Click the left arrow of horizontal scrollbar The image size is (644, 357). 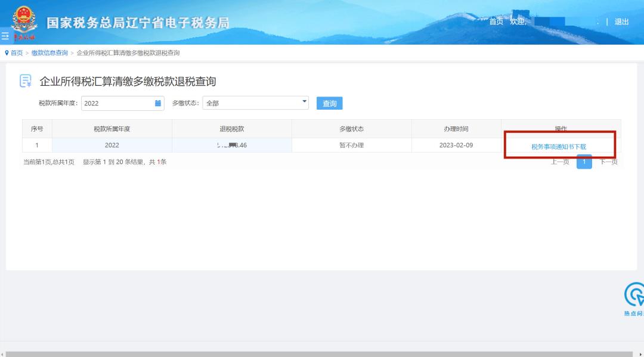pyautogui.click(x=2, y=354)
